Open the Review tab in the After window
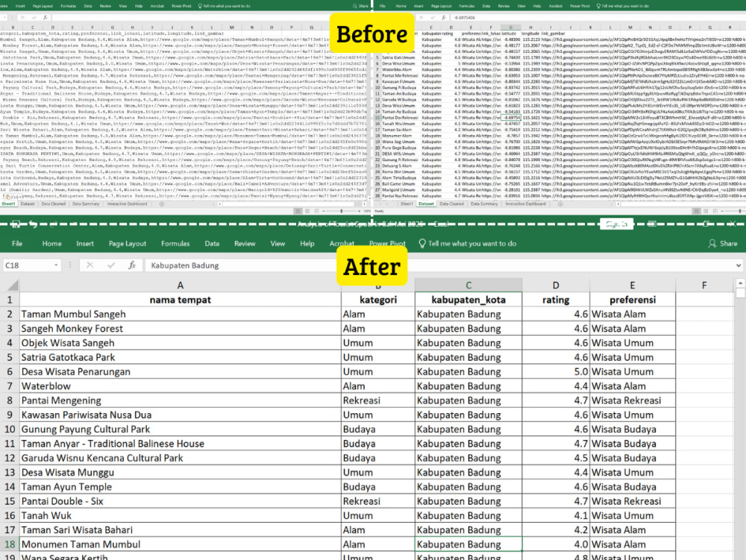The height and width of the screenshot is (560, 746). [245, 243]
